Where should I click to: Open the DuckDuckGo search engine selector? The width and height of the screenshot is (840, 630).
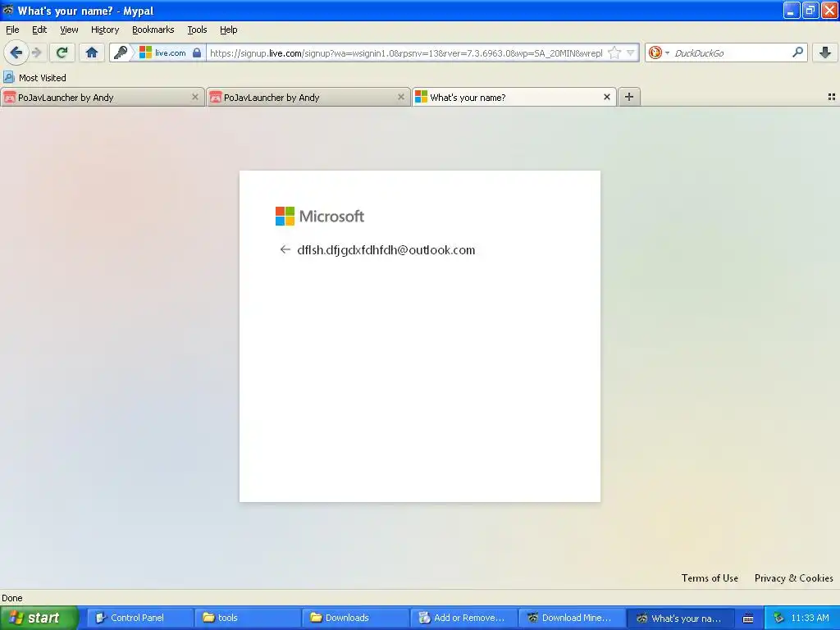[x=659, y=52]
